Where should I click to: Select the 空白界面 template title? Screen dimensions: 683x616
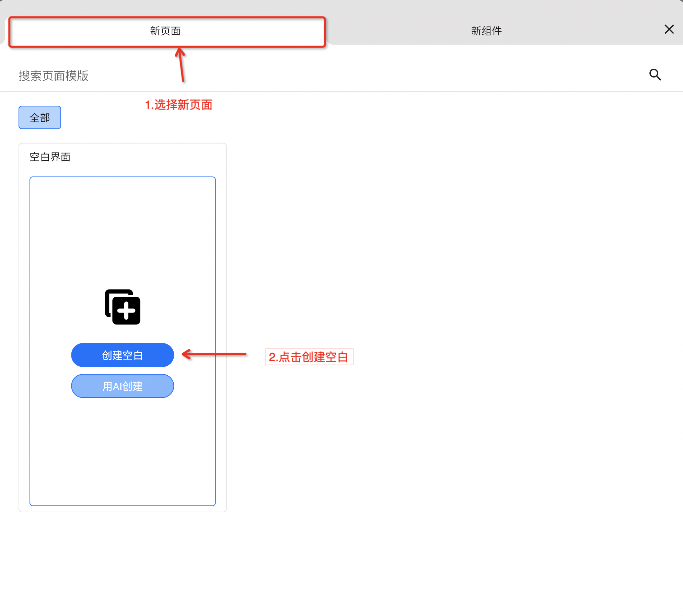[50, 157]
